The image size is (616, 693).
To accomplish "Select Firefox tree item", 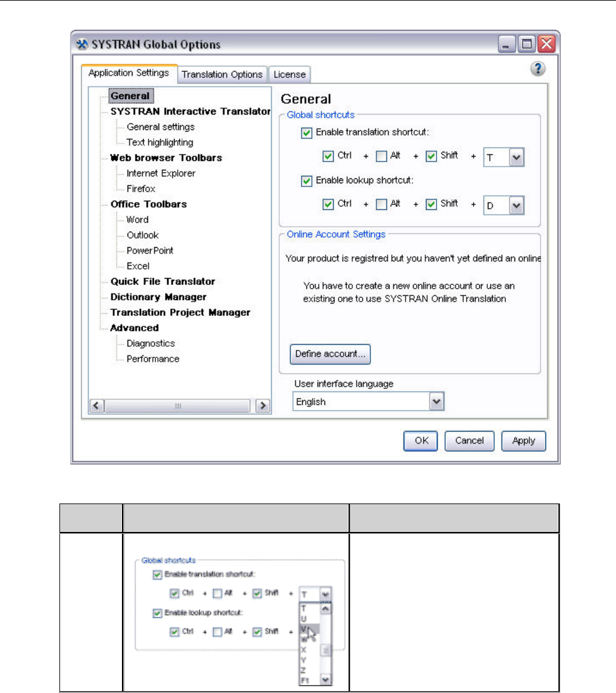I will 141,189.
